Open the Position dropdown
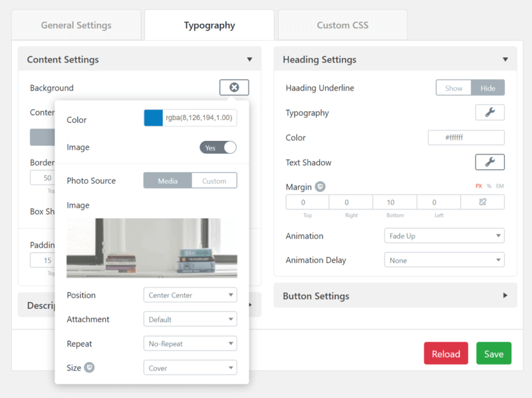 [x=190, y=295]
